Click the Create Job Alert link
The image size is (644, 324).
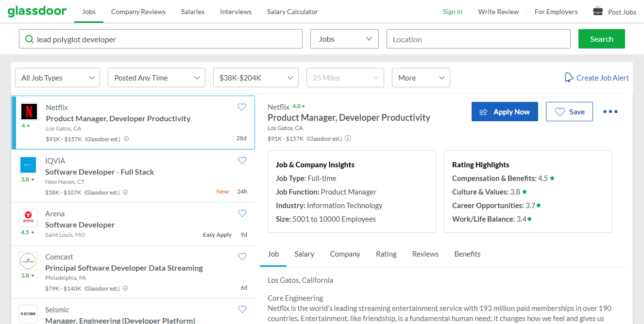click(603, 78)
